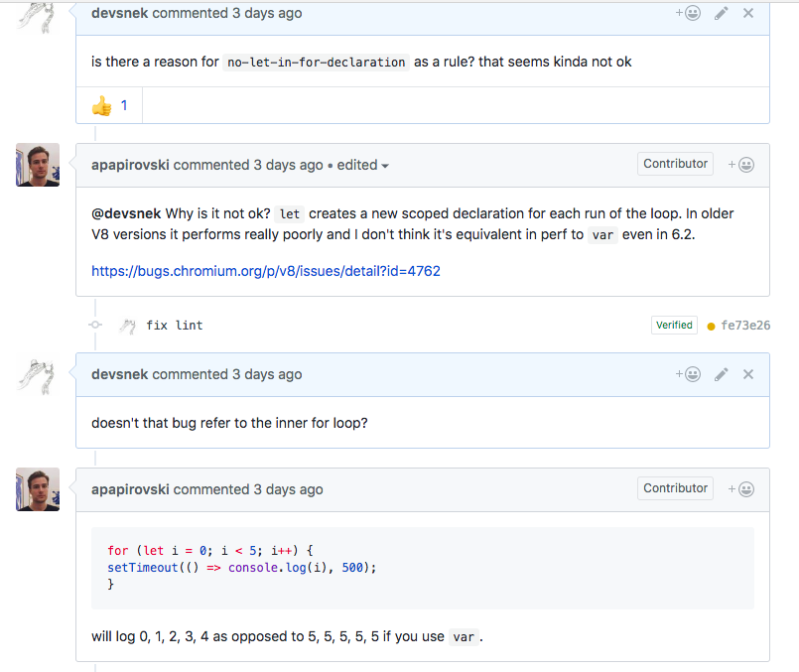Click the yellow commit status dot
The height and width of the screenshot is (672, 799).
[711, 326]
